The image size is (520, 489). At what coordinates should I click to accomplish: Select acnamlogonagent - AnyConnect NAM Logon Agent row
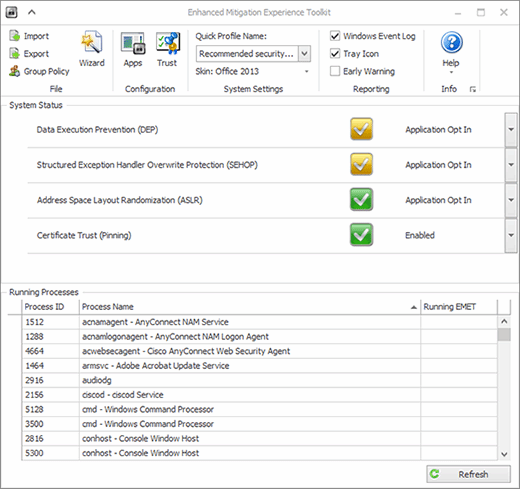pos(260,337)
